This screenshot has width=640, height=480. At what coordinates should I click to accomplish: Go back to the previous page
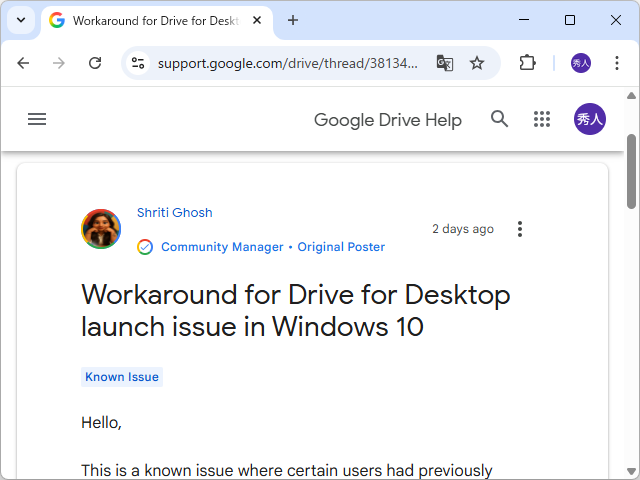click(23, 63)
